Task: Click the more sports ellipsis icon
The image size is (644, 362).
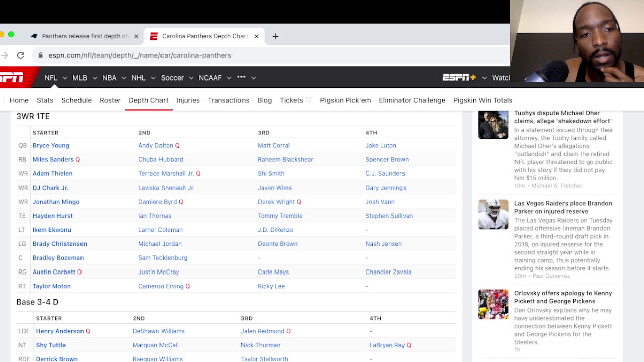Action: pos(242,77)
